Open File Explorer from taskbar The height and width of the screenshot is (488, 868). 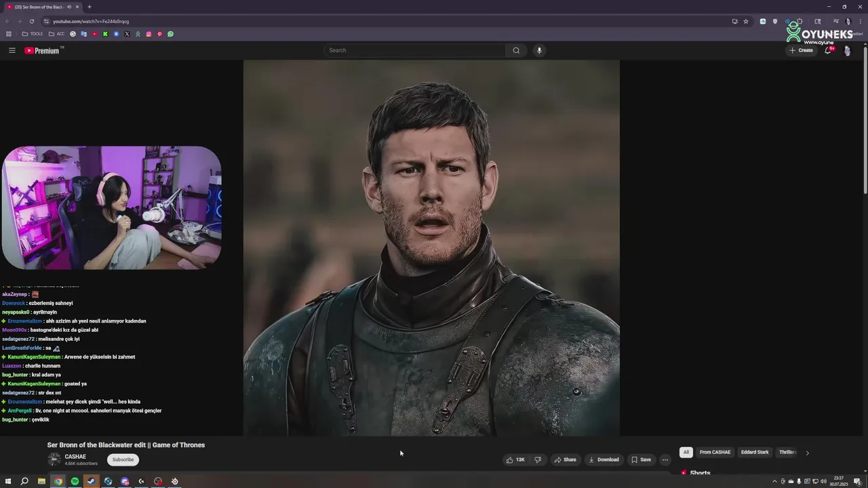(41, 481)
